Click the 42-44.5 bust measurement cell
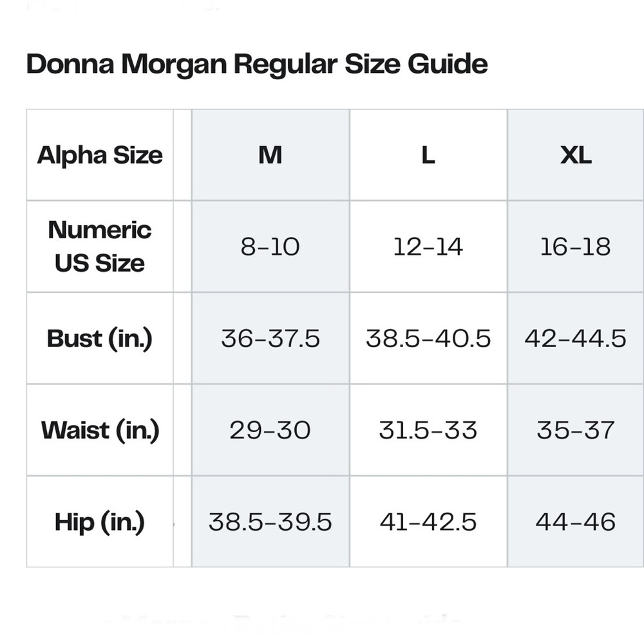Image resolution: width=644 pixels, height=644 pixels. pyautogui.click(x=576, y=339)
